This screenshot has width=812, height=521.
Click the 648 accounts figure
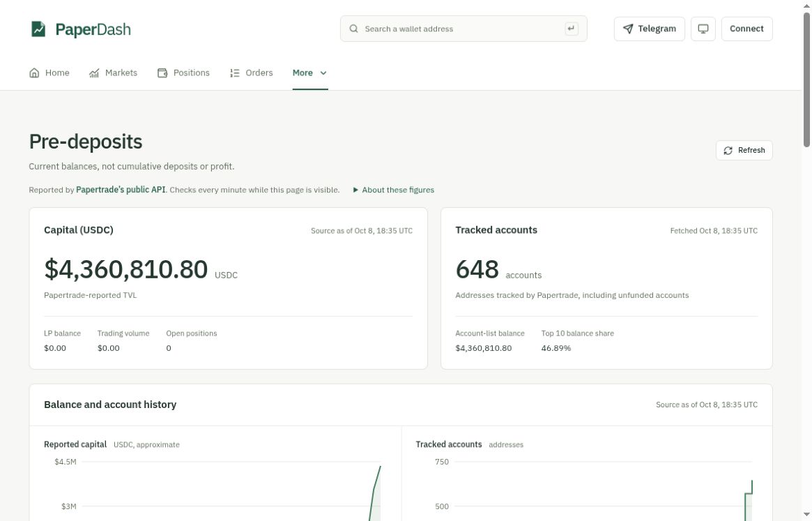477,270
